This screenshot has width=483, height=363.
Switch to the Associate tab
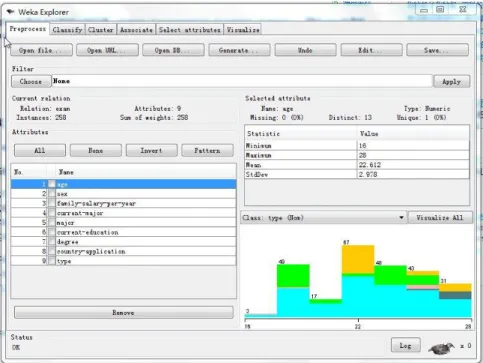tap(136, 30)
